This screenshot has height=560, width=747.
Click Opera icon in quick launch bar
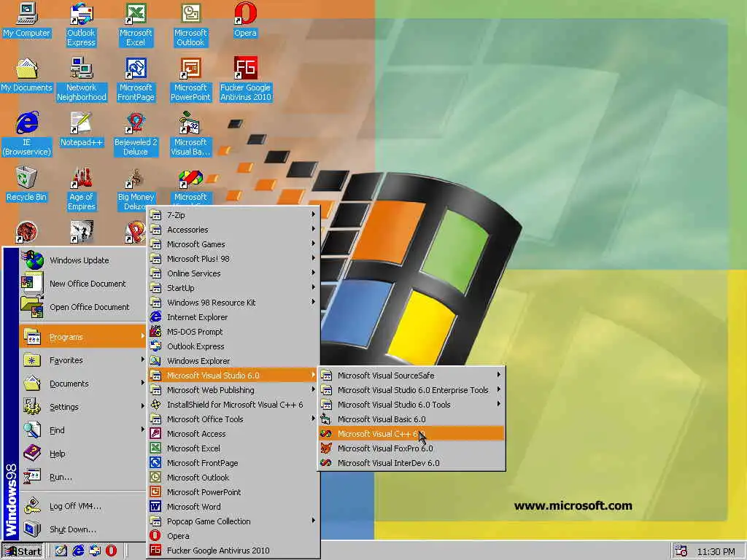click(112, 551)
